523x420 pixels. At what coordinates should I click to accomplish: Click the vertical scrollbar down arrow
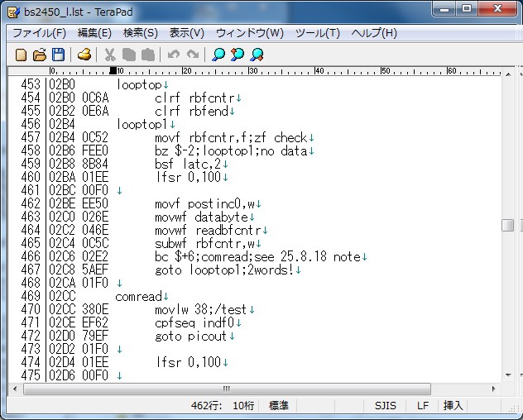508,375
